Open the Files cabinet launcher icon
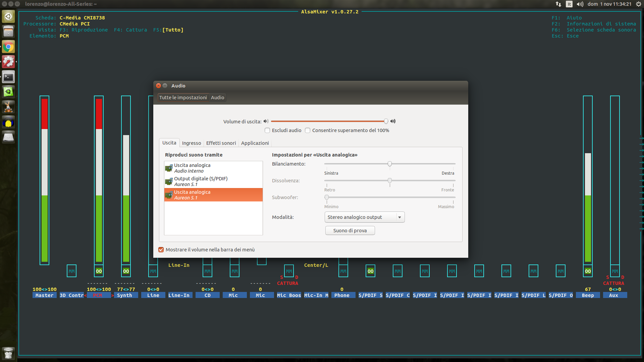The height and width of the screenshot is (362, 644). pos(8,32)
